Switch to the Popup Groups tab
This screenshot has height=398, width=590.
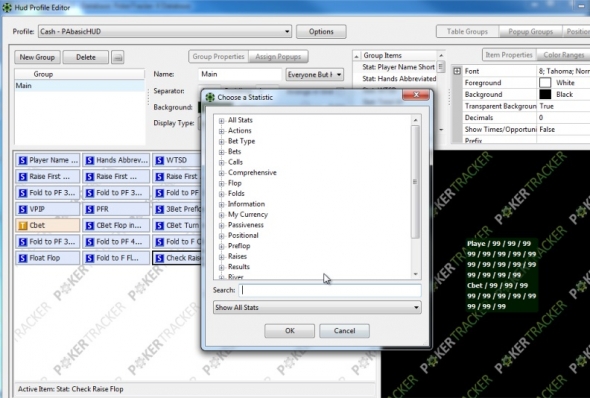tap(530, 32)
